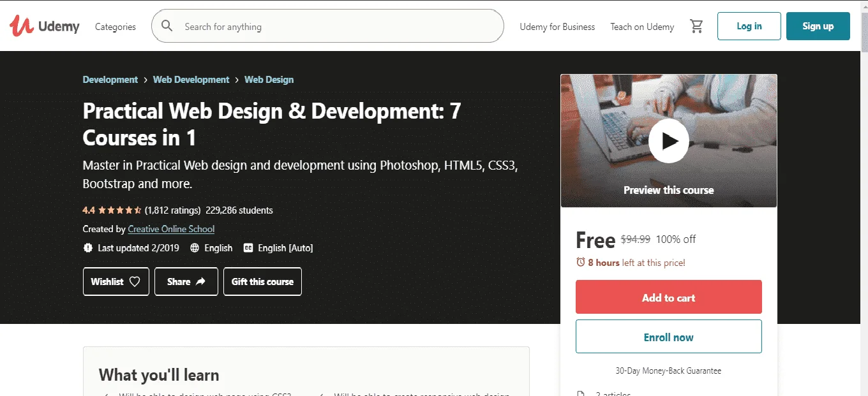Click the course title heading
This screenshot has height=396, width=868.
tap(272, 124)
